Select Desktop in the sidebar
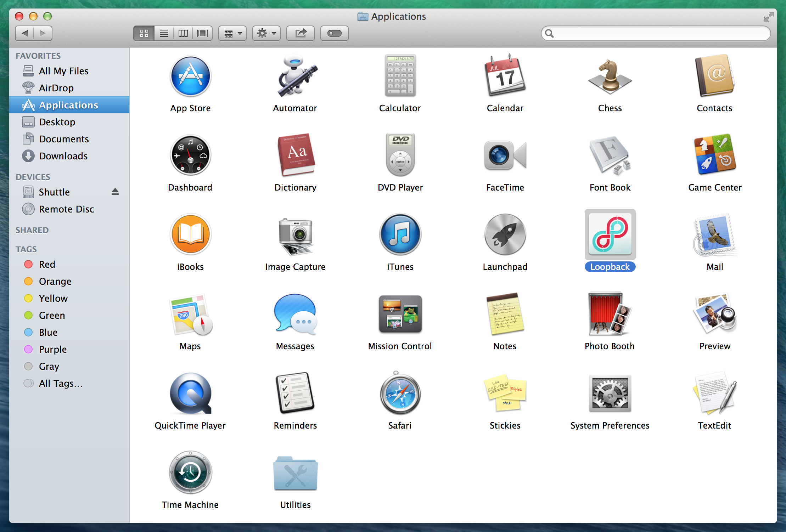The image size is (786, 532). point(69,122)
